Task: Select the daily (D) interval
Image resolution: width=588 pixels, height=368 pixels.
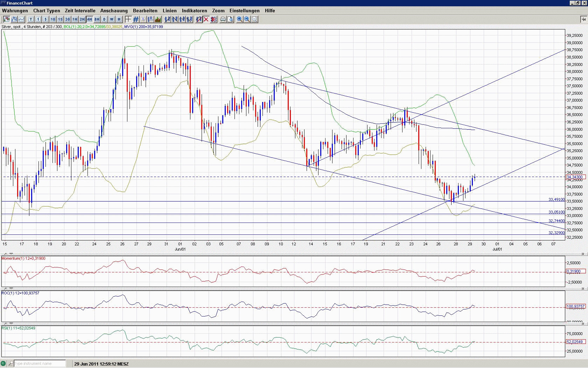Action: (x=104, y=19)
